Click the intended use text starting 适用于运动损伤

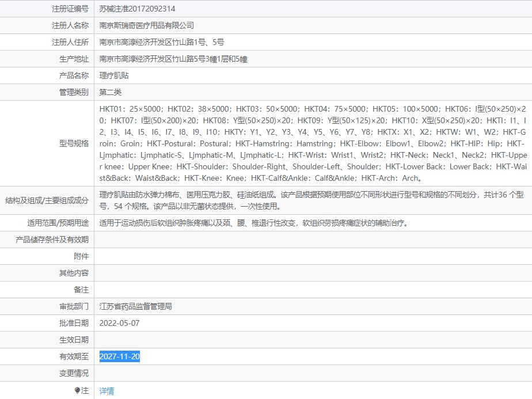pyautogui.click(x=255, y=223)
